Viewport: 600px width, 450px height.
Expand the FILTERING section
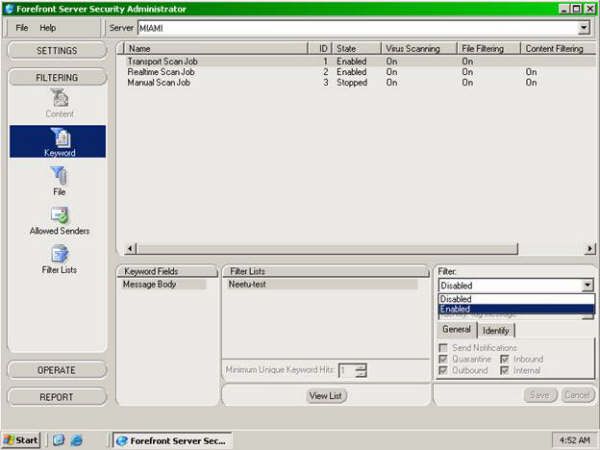click(57, 77)
